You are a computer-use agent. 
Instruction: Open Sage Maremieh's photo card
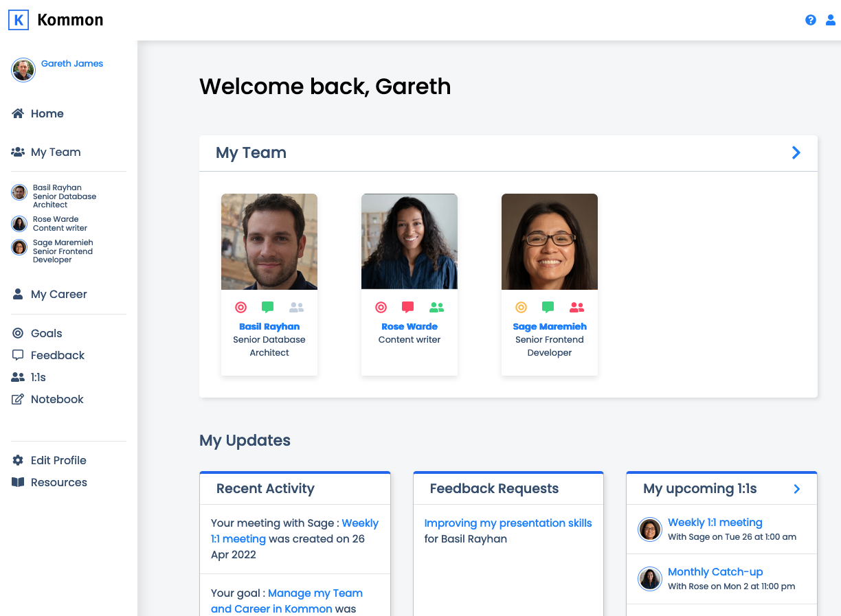[x=550, y=242]
